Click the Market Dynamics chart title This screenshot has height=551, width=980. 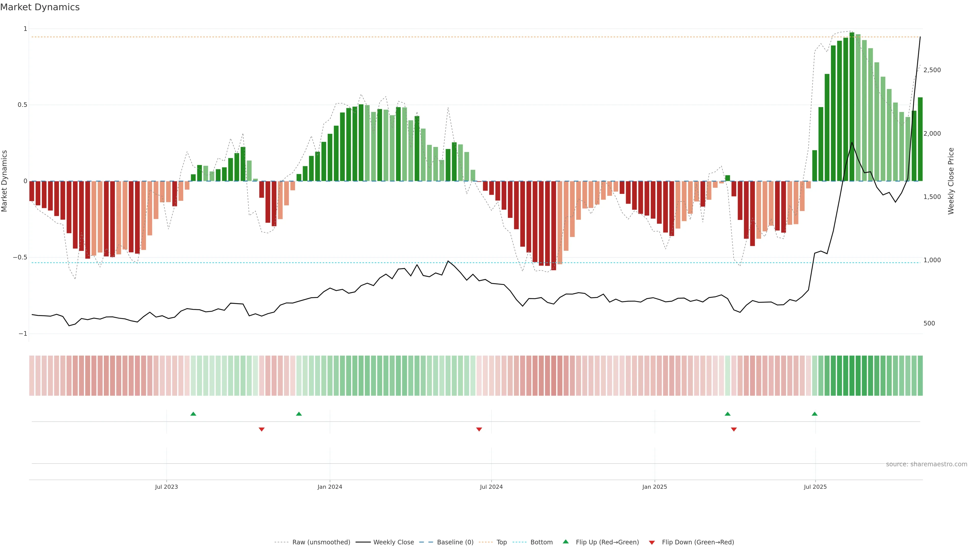[40, 7]
